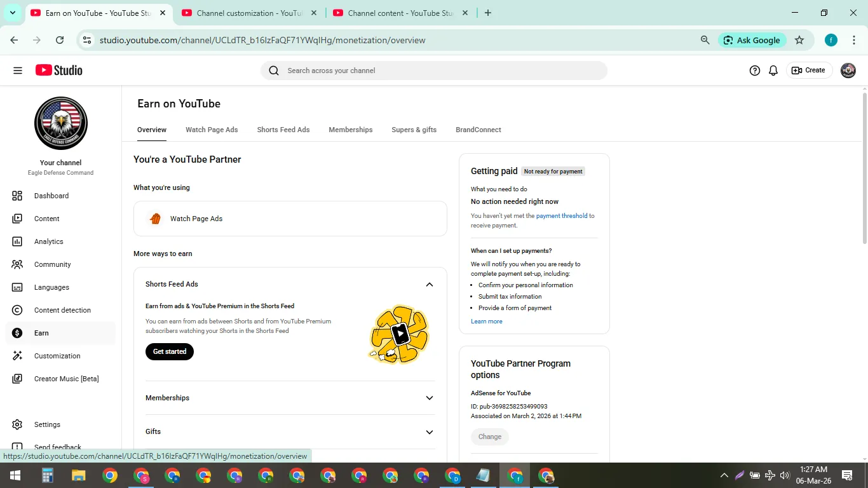This screenshot has width=868, height=488.
Task: Open Dashboard in the sidebar
Action: (61, 196)
